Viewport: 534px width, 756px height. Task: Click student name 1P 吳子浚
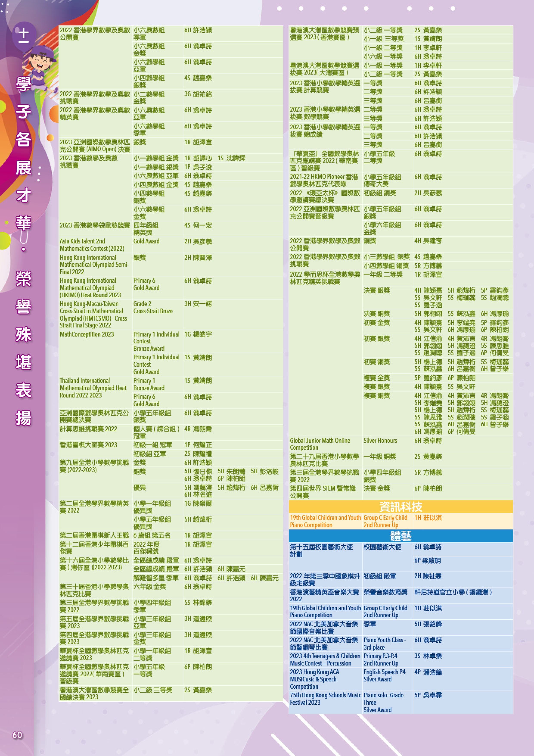pos(198,167)
